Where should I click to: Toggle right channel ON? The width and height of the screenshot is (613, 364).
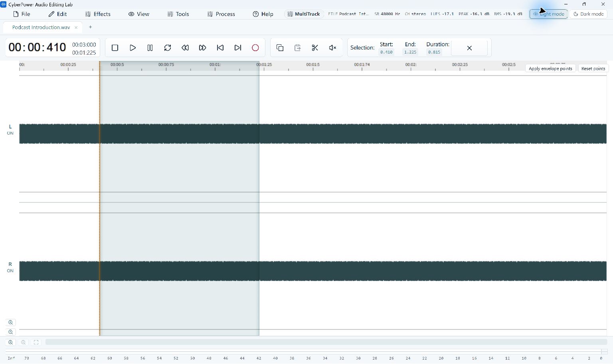(x=10, y=271)
